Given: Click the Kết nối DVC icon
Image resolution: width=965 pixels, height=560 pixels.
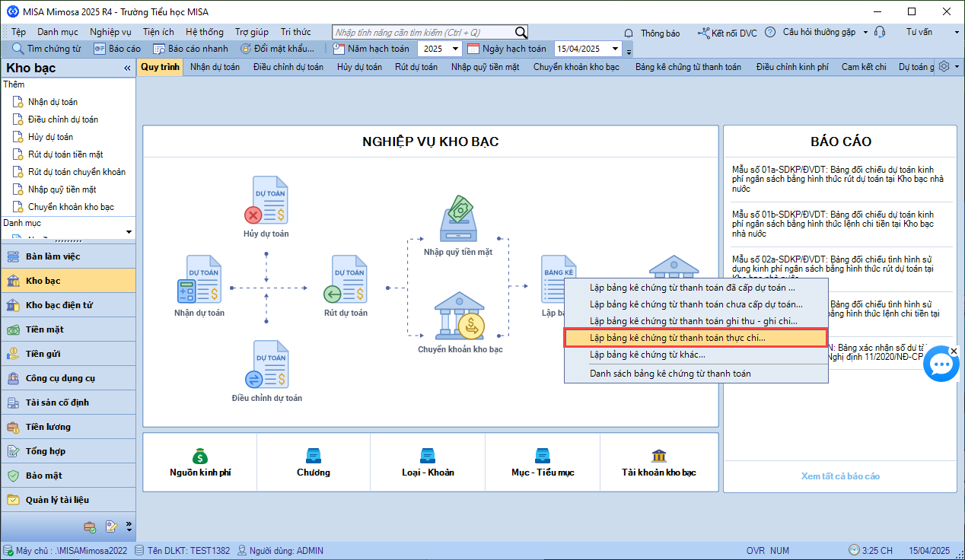Looking at the screenshot, I should (x=703, y=33).
